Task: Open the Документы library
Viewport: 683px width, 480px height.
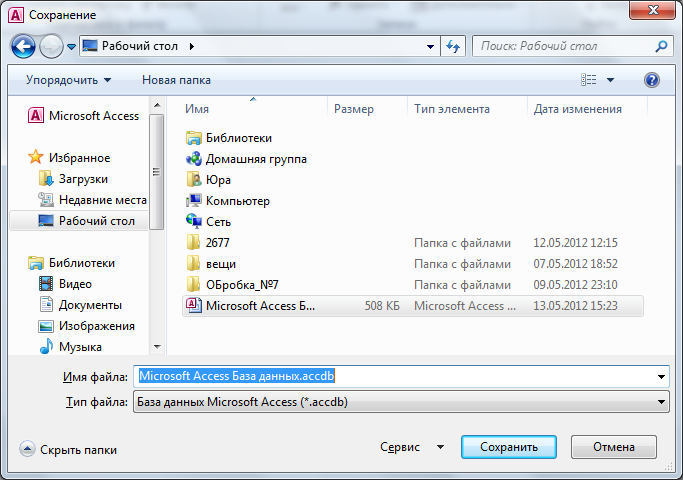Action: tap(81, 305)
